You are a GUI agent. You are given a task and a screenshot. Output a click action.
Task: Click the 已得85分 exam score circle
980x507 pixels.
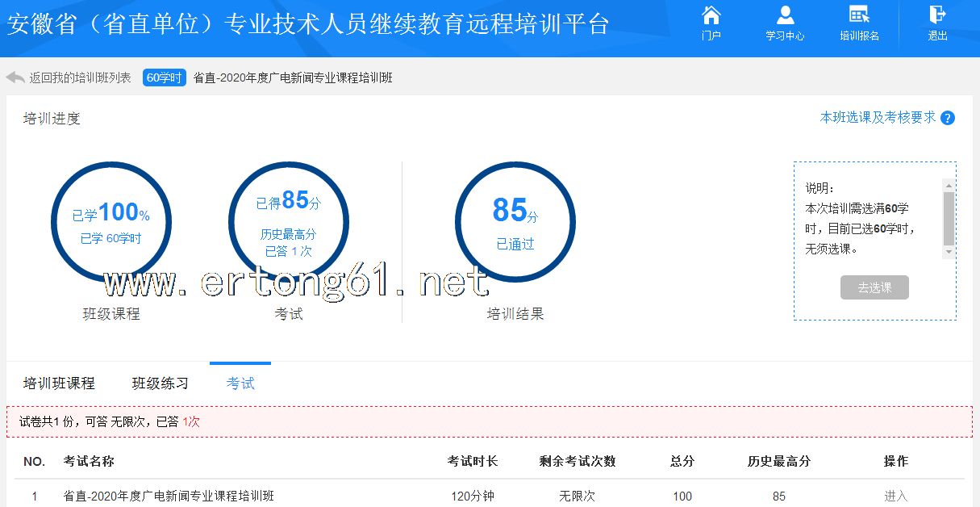point(289,222)
